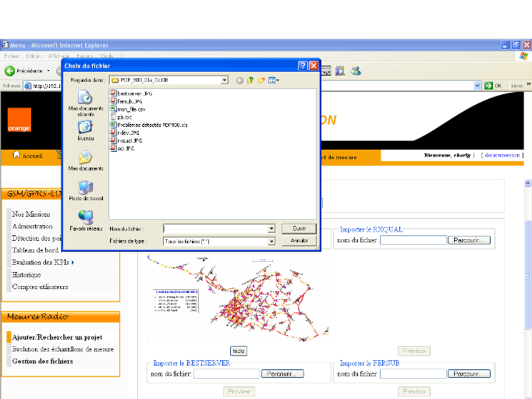Select Problèmes détectés PDF900.xls file
Screen dimensions: 532x399
[149, 125]
